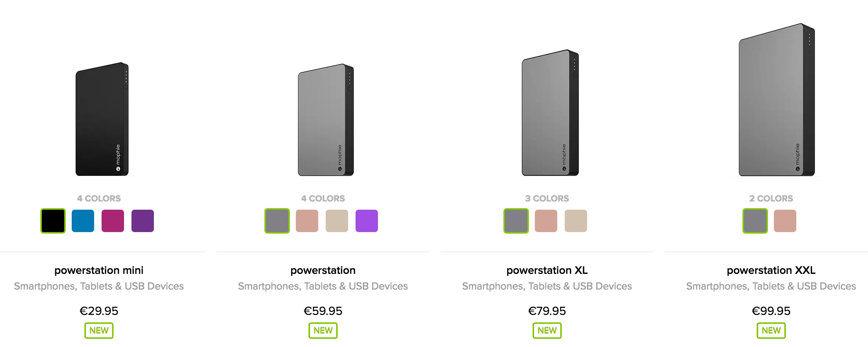Viewport: 868px width, 347px height.
Task: Click the NEW badge under powerstation mini
Action: point(99,330)
